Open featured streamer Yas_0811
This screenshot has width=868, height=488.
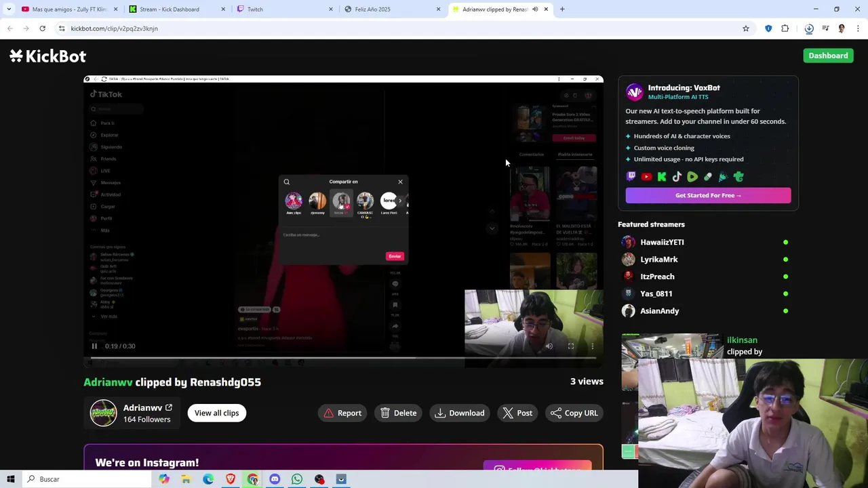[x=656, y=293]
